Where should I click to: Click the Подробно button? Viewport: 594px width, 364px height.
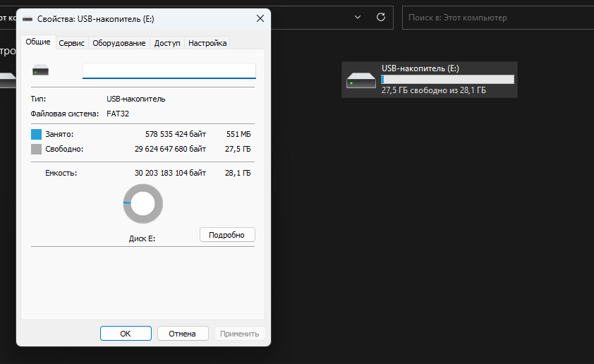(x=227, y=235)
